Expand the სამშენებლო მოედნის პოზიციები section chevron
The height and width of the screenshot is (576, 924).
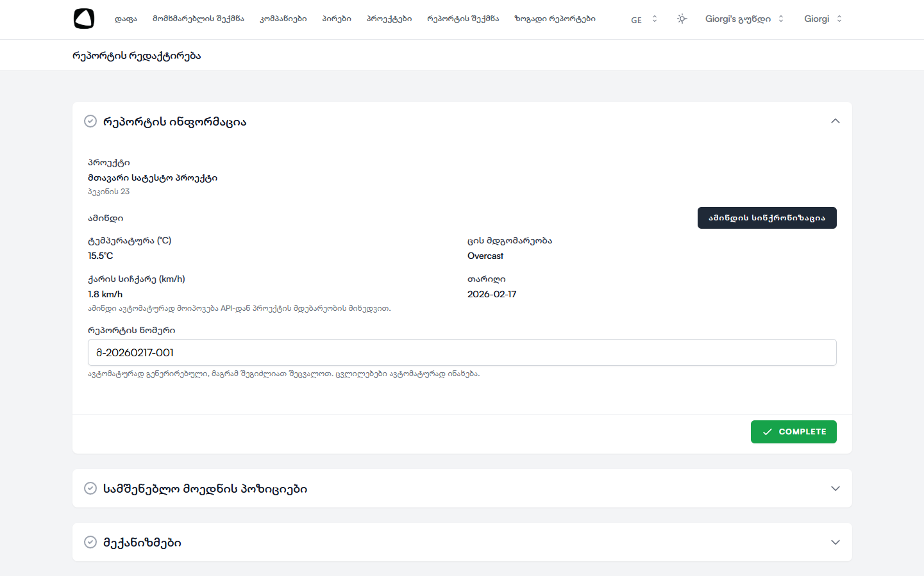(x=835, y=488)
